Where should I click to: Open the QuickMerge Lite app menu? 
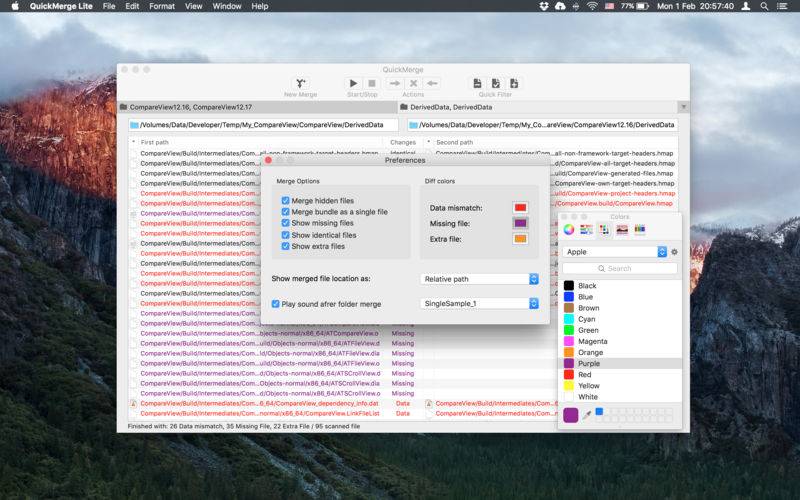[x=61, y=6]
